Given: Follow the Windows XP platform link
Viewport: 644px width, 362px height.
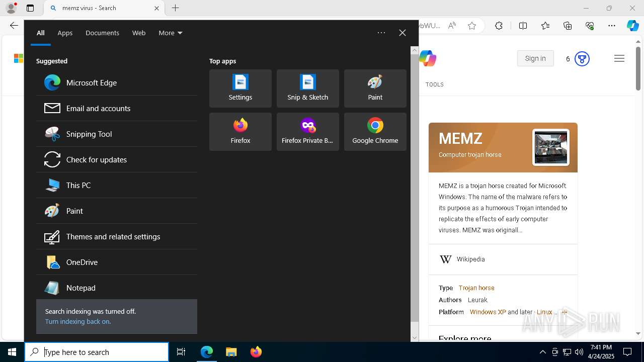Looking at the screenshot, I should (488, 312).
